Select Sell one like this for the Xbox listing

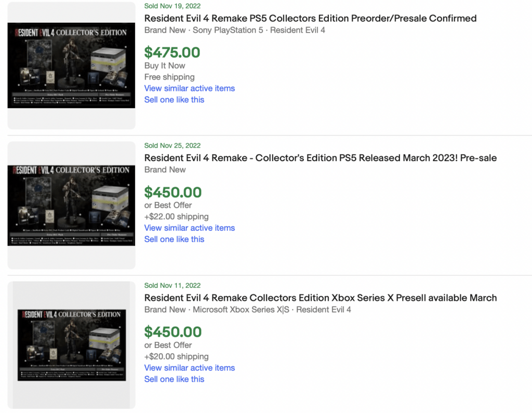point(174,379)
